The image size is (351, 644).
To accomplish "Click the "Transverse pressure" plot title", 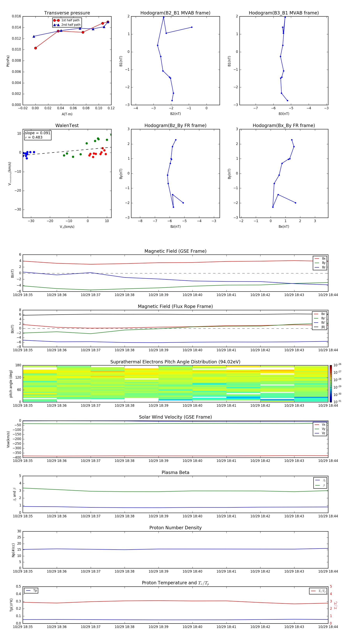I will [x=67, y=13].
